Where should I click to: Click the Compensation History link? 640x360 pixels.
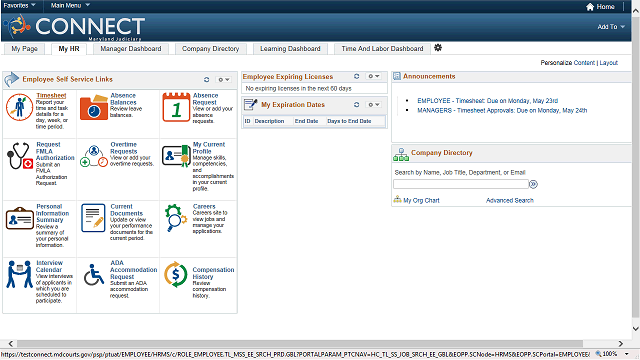point(213,273)
